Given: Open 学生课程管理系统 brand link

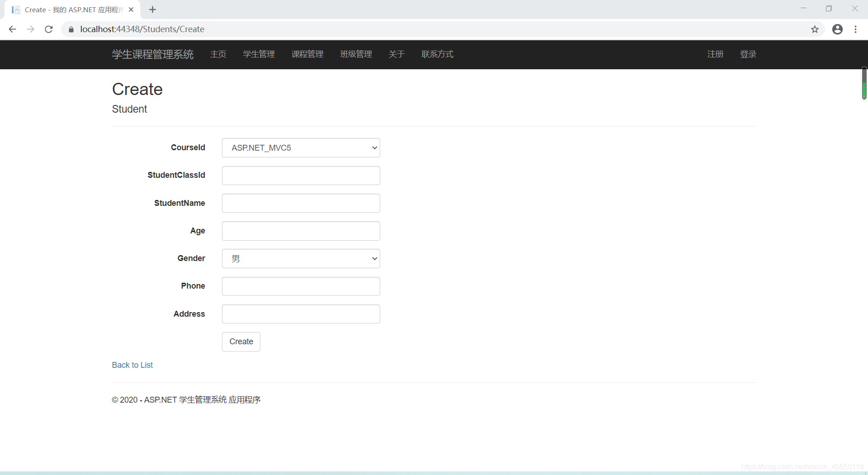Looking at the screenshot, I should [x=153, y=54].
